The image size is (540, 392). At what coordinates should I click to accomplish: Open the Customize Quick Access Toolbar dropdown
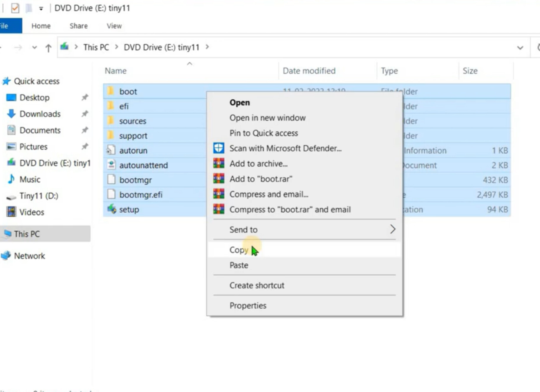pyautogui.click(x=41, y=9)
